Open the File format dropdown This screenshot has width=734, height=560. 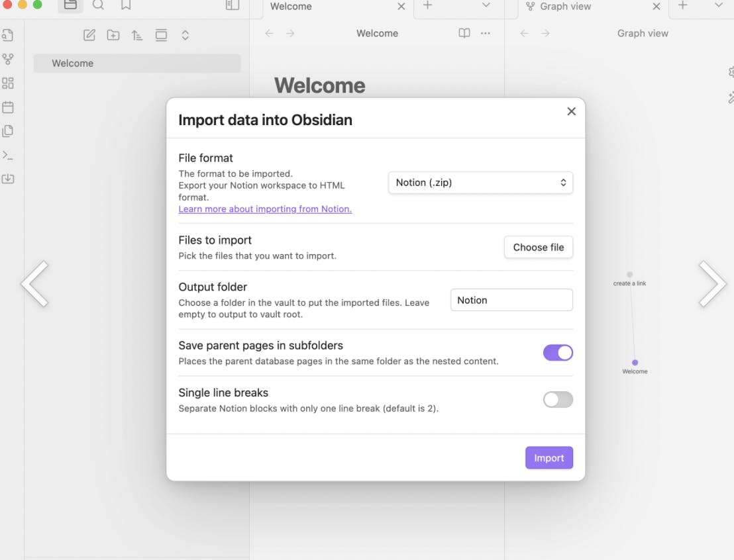click(480, 183)
